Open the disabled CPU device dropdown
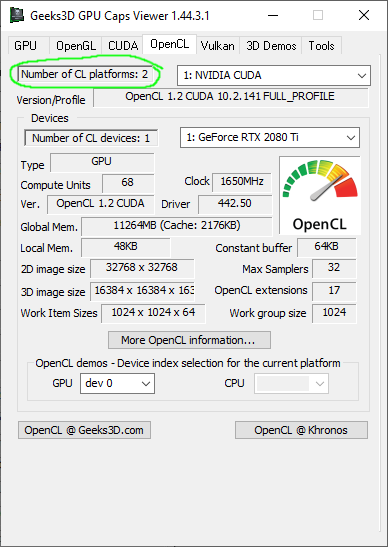The width and height of the screenshot is (388, 547). 291,383
